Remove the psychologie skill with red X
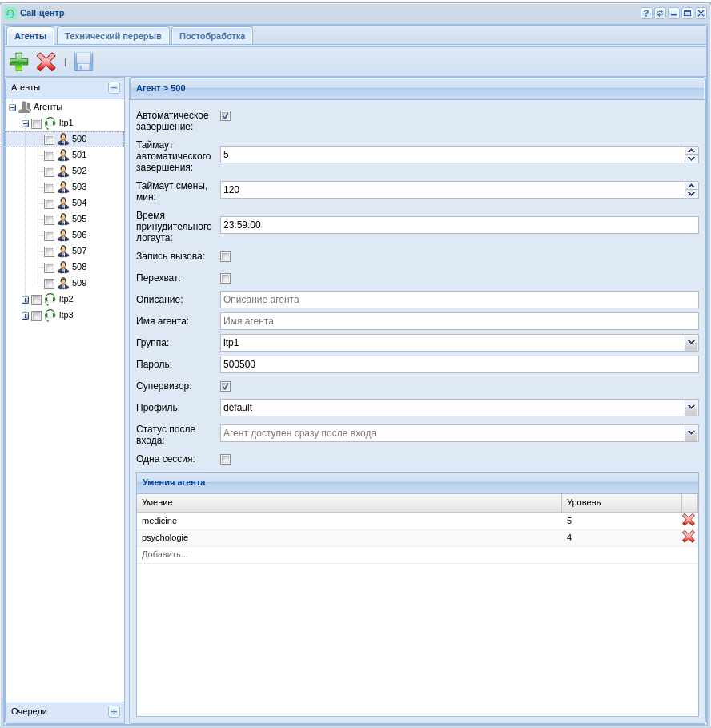The width and height of the screenshot is (711, 728). 688,537
